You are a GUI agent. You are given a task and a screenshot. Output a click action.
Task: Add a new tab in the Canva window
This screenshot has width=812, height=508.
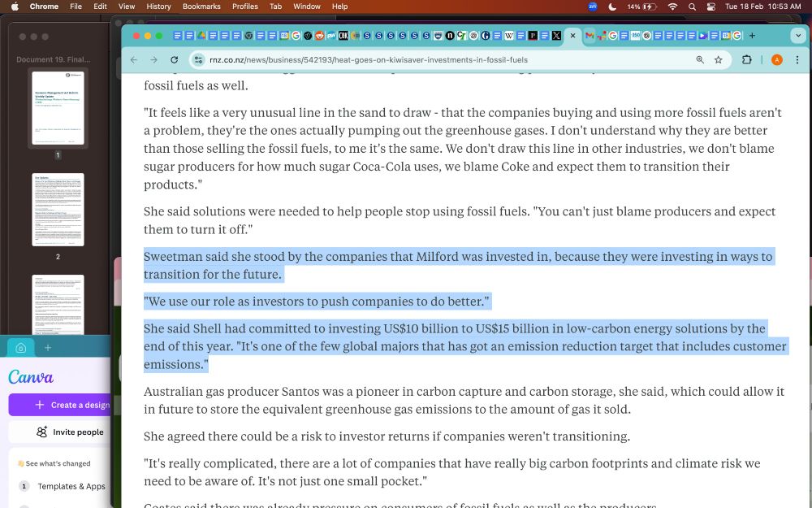tap(48, 348)
